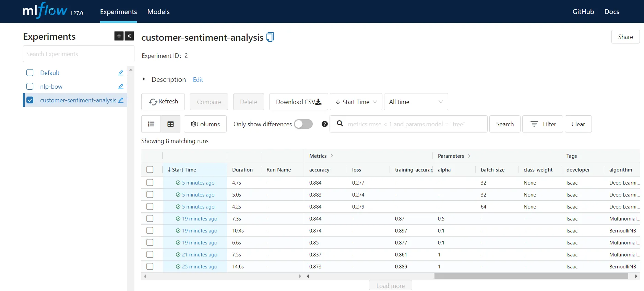This screenshot has height=291, width=644.
Task: Check the run with duration 10.4s
Action: point(150,230)
